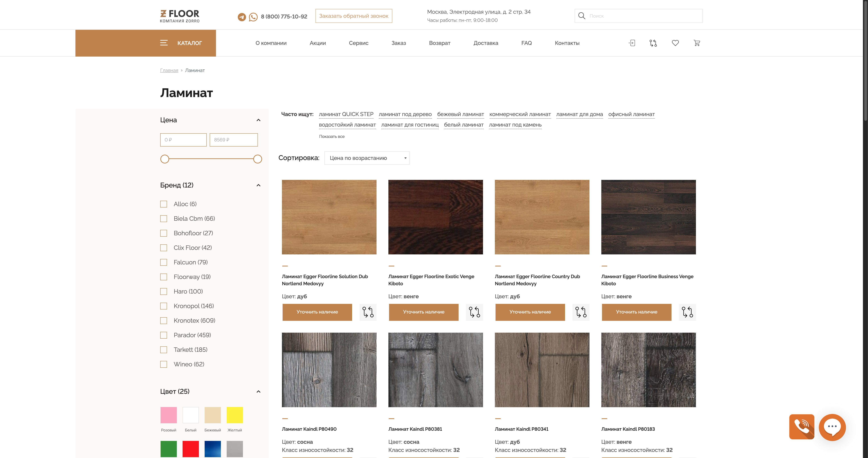Check the Alloc brand filter
The height and width of the screenshot is (458, 868).
coord(164,204)
